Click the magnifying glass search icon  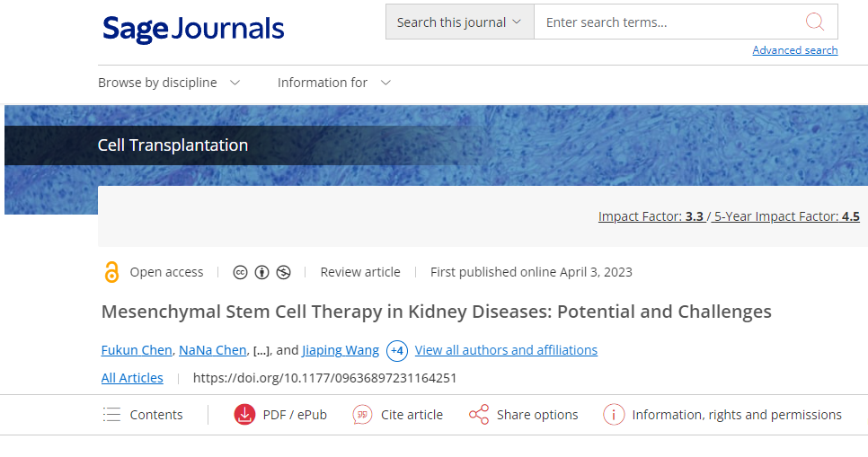pos(814,22)
